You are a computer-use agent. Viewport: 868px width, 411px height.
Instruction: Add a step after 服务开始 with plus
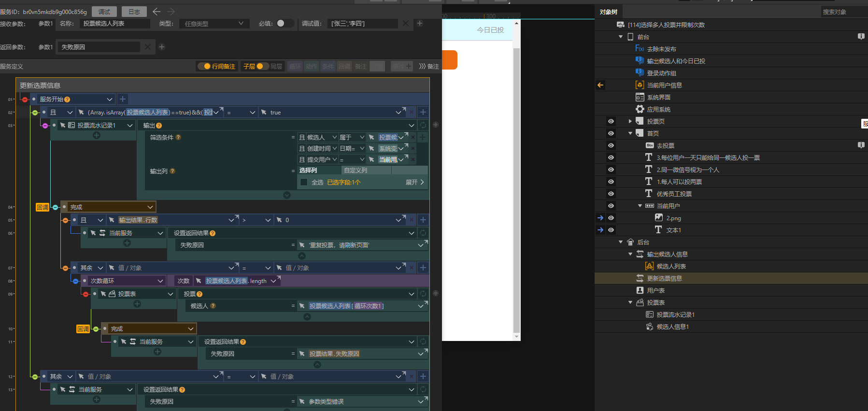point(123,99)
